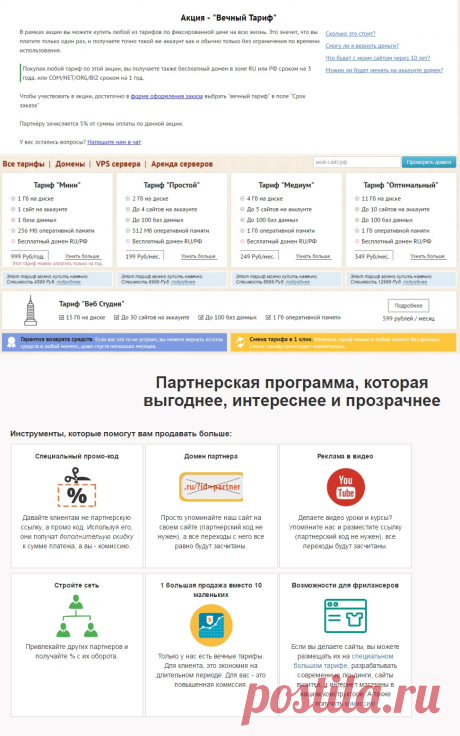Go to the "Домены" menu item
This screenshot has width=460, height=736.
pos(70,164)
